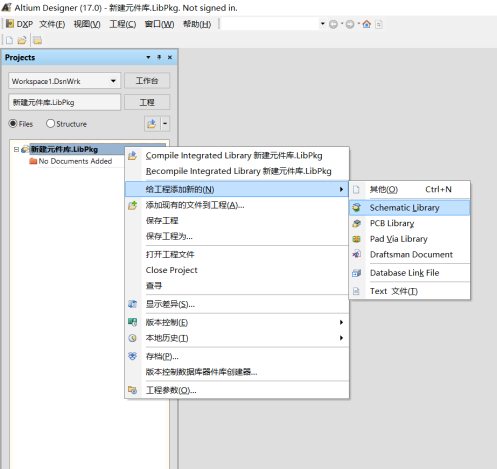Click the 工作台 button
This screenshot has width=497, height=469.
[147, 81]
